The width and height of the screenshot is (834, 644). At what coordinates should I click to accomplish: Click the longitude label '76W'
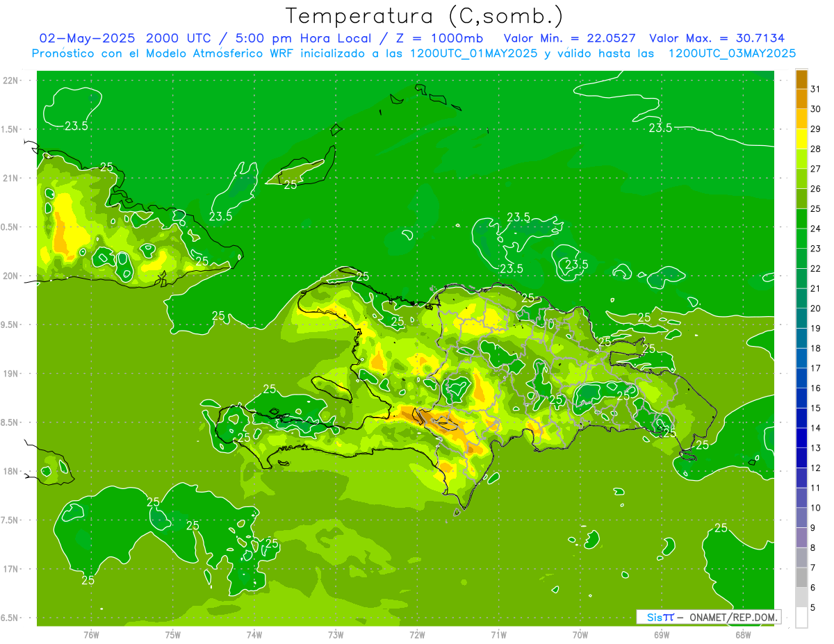click(91, 634)
